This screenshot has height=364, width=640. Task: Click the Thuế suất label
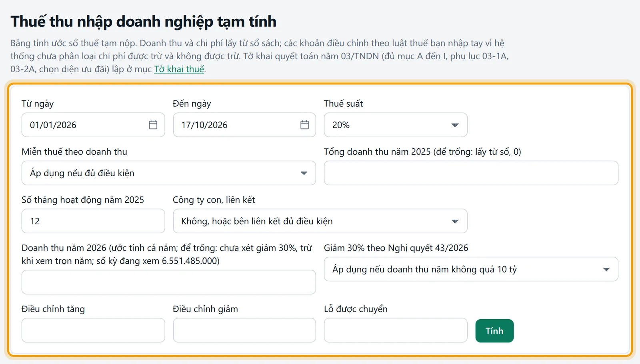coord(343,103)
